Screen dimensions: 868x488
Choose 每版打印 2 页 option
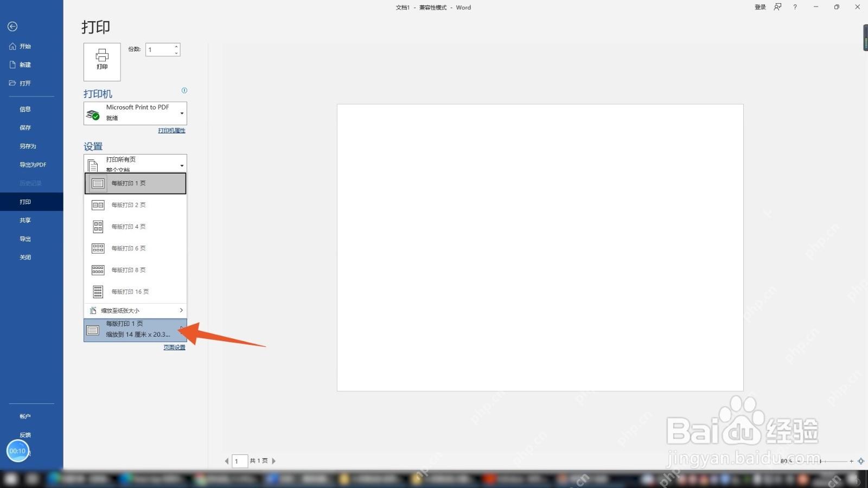pyautogui.click(x=135, y=205)
